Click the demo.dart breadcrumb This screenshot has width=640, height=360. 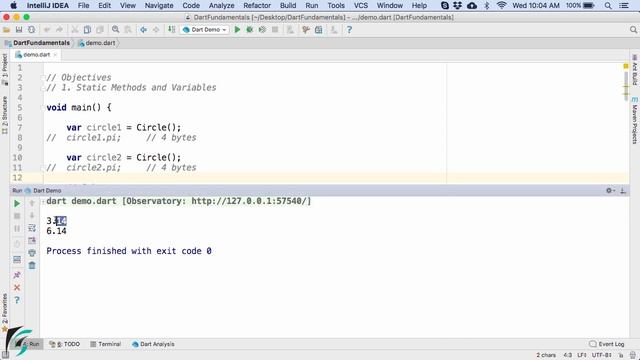97,43
